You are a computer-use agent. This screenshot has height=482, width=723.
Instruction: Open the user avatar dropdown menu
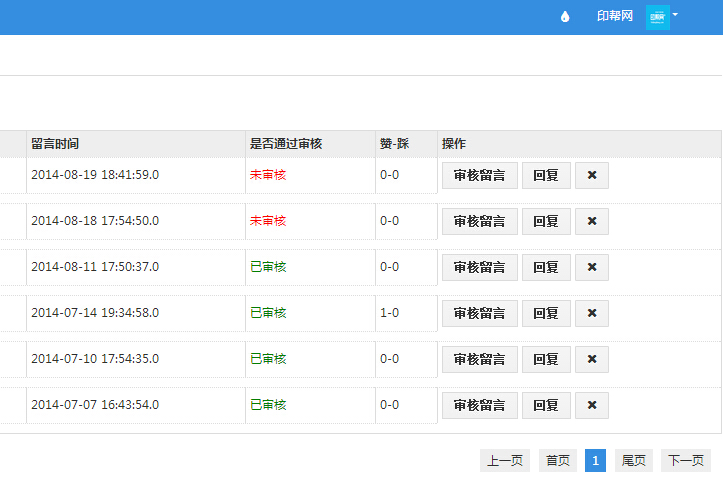662,17
